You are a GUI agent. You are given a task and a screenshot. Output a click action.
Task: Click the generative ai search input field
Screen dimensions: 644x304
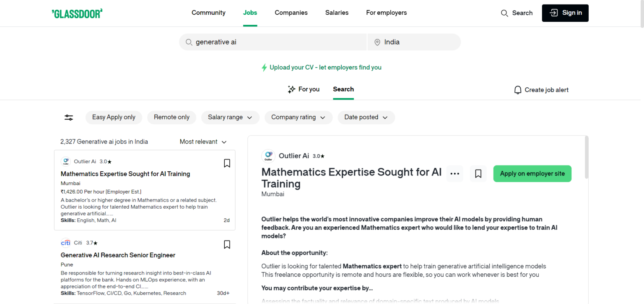tap(273, 42)
